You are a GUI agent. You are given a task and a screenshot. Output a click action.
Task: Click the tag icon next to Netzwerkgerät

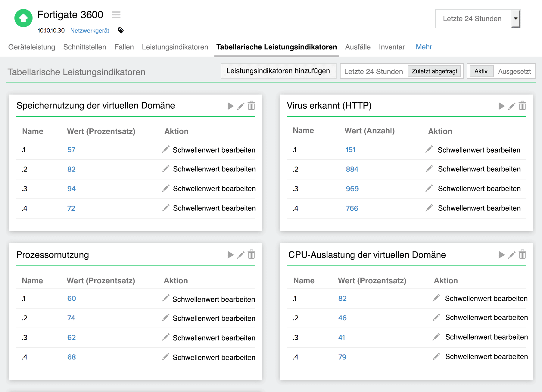[x=121, y=30]
